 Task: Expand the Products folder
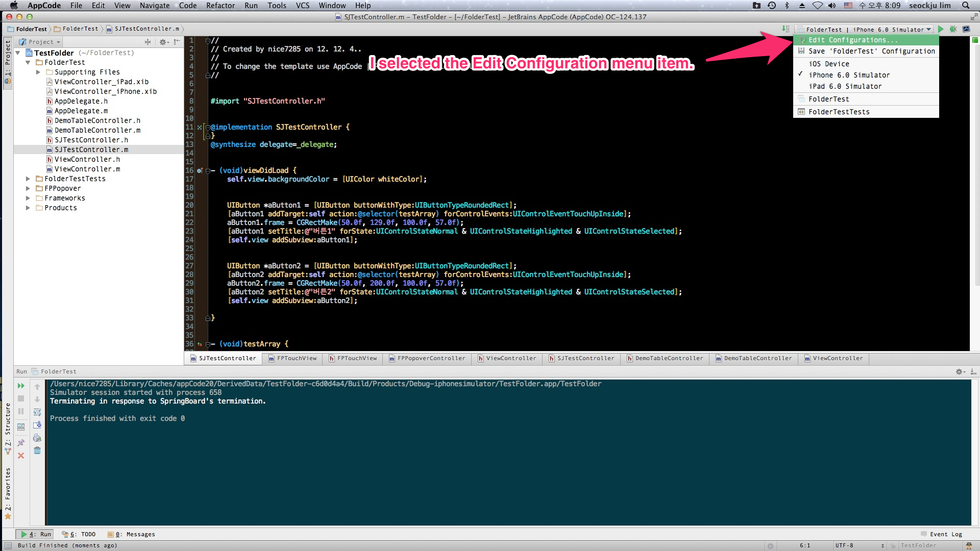[28, 208]
